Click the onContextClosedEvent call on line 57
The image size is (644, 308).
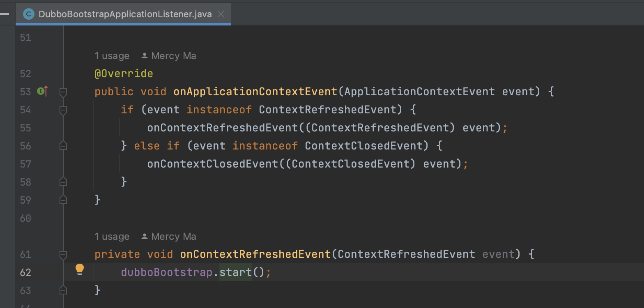click(x=213, y=164)
